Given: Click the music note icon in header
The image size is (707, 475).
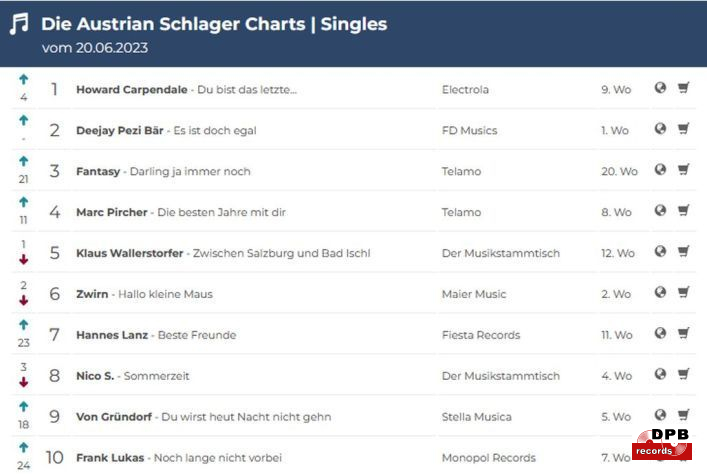Looking at the screenshot, I should (19, 24).
